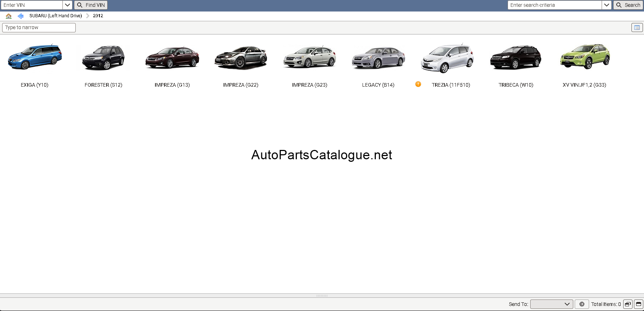Open the FORESTER (S12) model thumbnail
Screen dimensions: 644x311
103,58
